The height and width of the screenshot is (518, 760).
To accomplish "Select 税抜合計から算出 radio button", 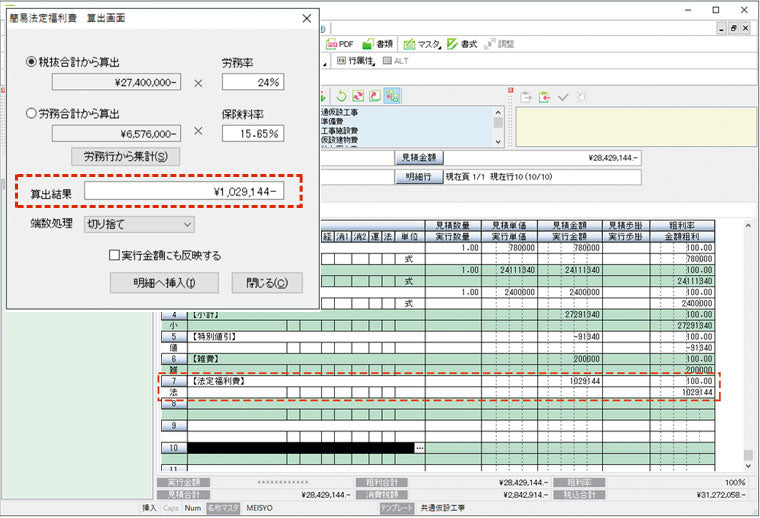I will click(x=33, y=62).
